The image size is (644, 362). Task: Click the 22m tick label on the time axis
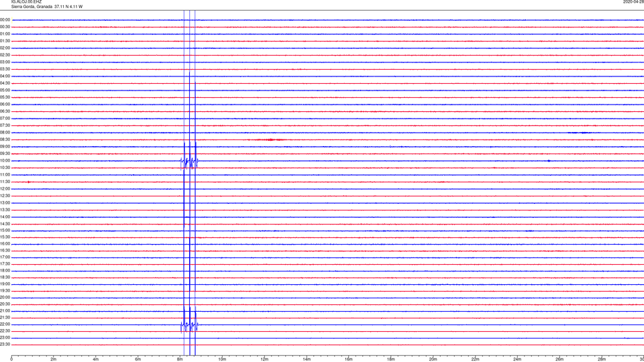[475, 359]
